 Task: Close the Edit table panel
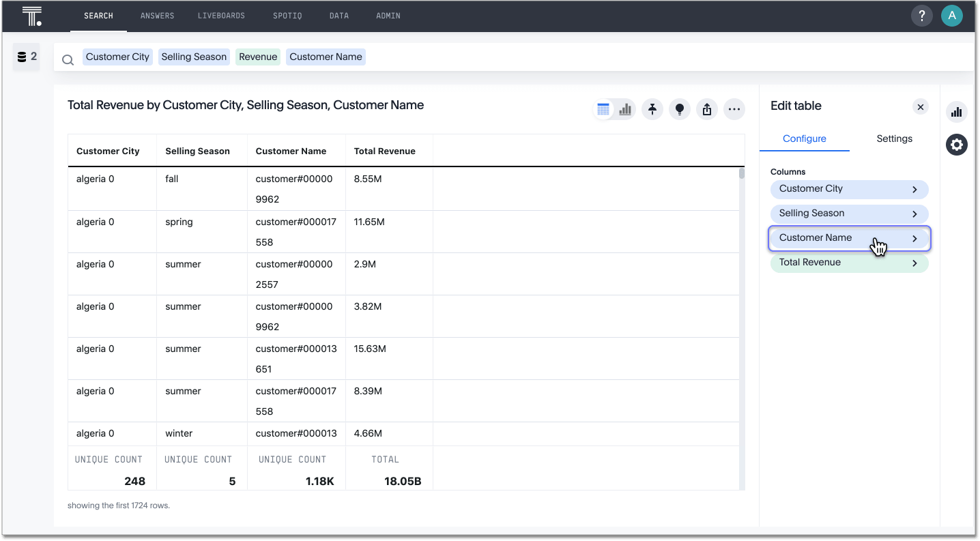pos(921,106)
